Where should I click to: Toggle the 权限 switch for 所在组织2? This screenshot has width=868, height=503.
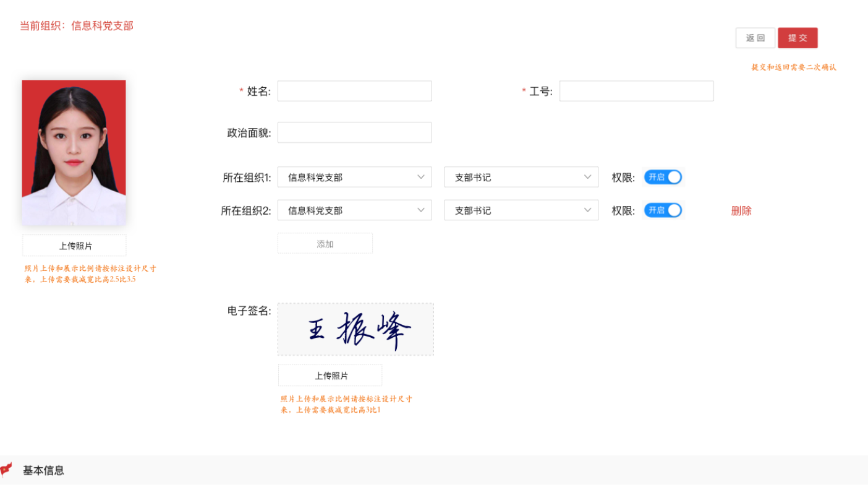coord(663,210)
